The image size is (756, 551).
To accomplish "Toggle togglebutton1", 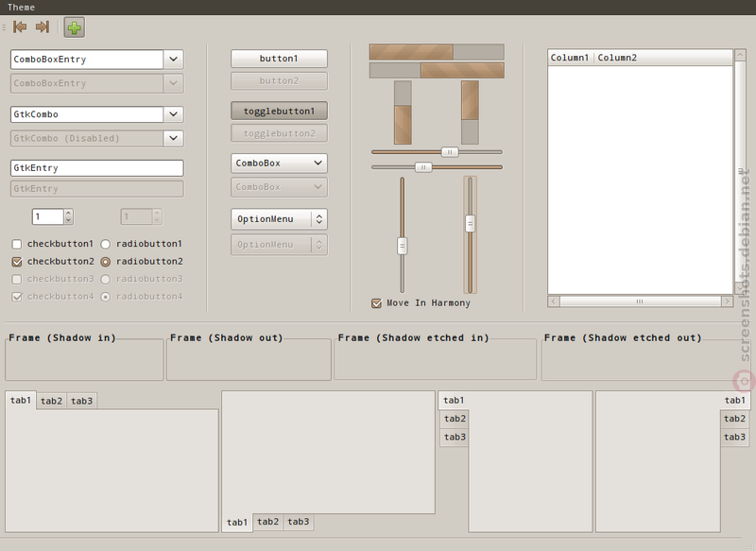I will tap(279, 111).
